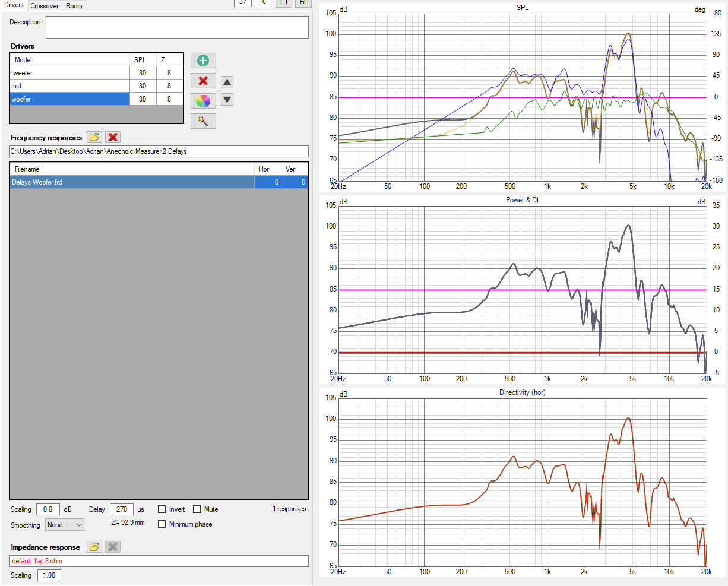The height and width of the screenshot is (586, 728).
Task: Click the Ver angle cell of Delays Woofer.frd
Action: (295, 182)
